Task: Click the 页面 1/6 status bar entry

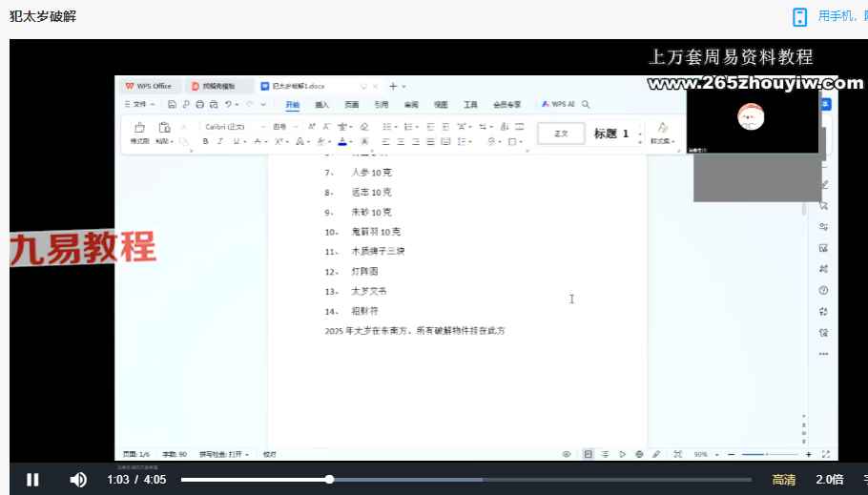Action: (136, 454)
